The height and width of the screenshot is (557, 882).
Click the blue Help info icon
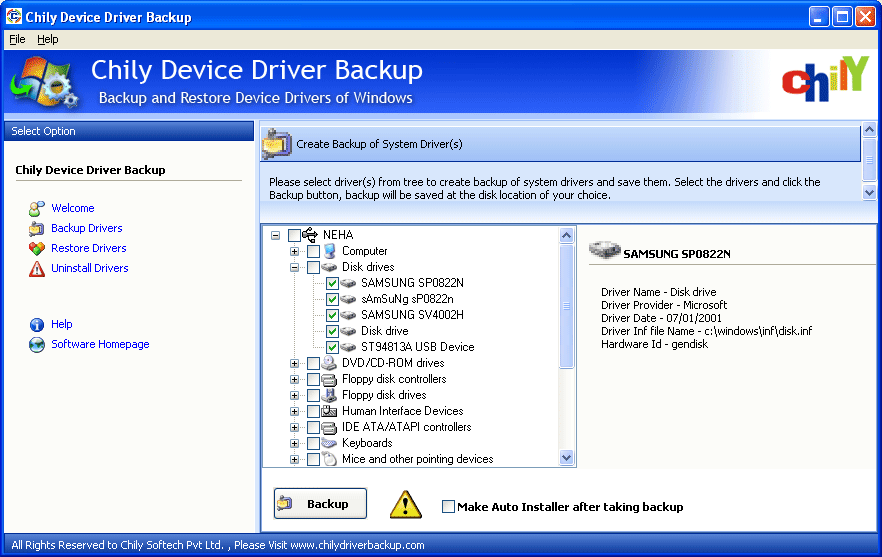pos(37,325)
